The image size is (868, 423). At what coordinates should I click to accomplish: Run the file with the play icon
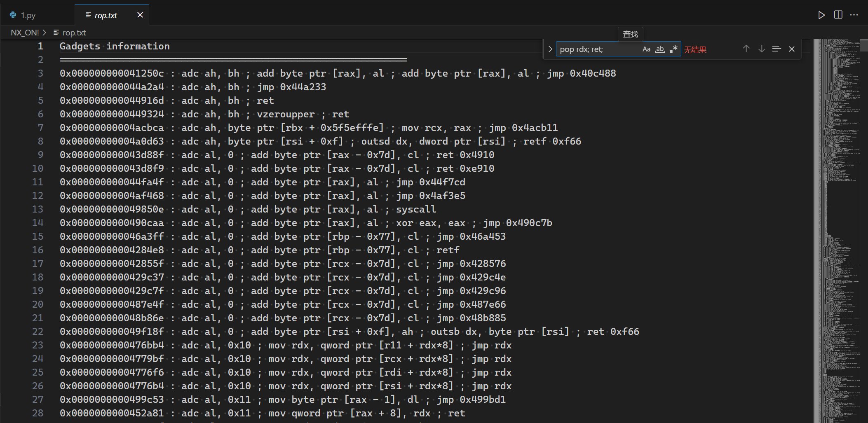click(x=821, y=15)
